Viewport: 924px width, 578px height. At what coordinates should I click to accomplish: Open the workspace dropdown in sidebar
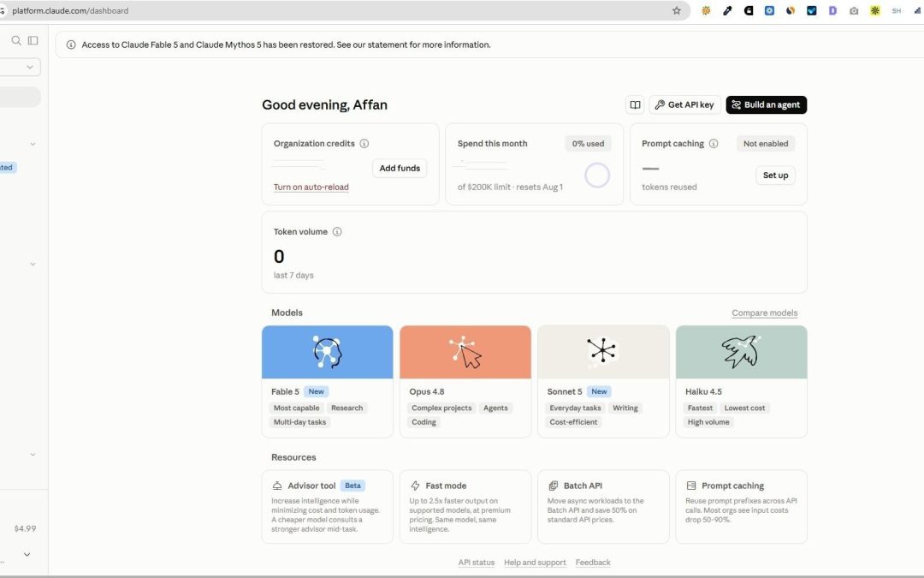[20, 68]
